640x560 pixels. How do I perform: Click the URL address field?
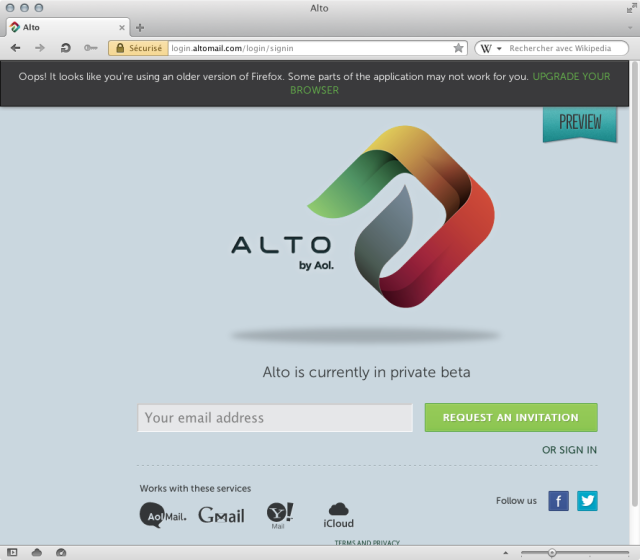310,48
